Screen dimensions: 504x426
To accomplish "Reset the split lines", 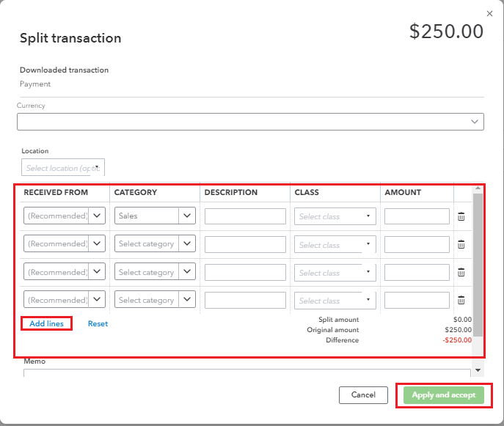I will tap(98, 323).
